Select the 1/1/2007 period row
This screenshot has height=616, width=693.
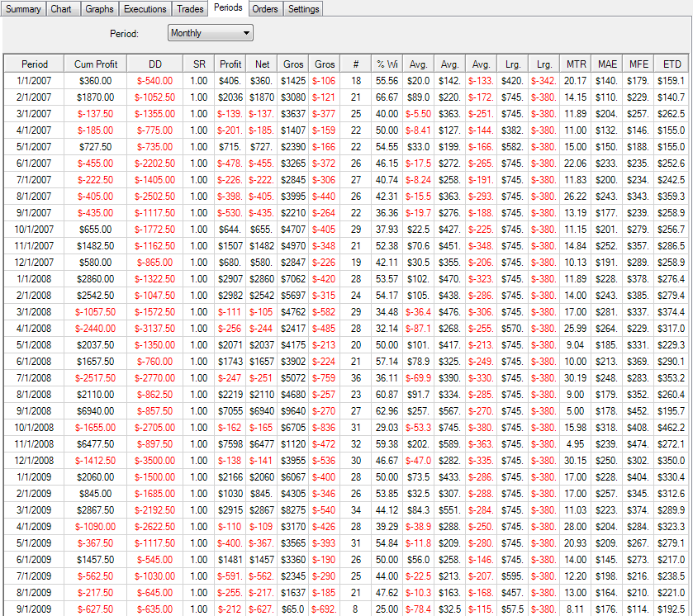click(x=347, y=81)
